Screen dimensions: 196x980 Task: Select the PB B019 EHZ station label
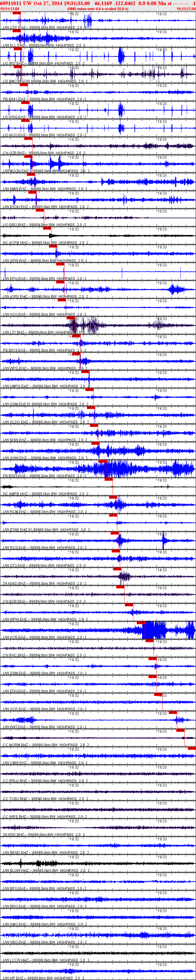point(45,350)
